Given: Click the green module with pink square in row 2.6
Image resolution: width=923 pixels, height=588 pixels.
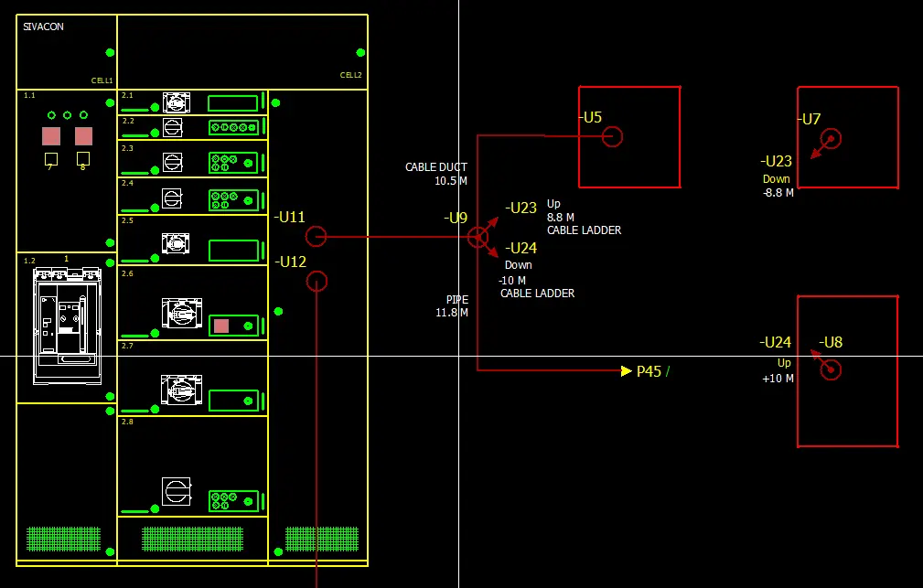Looking at the screenshot, I should [233, 326].
